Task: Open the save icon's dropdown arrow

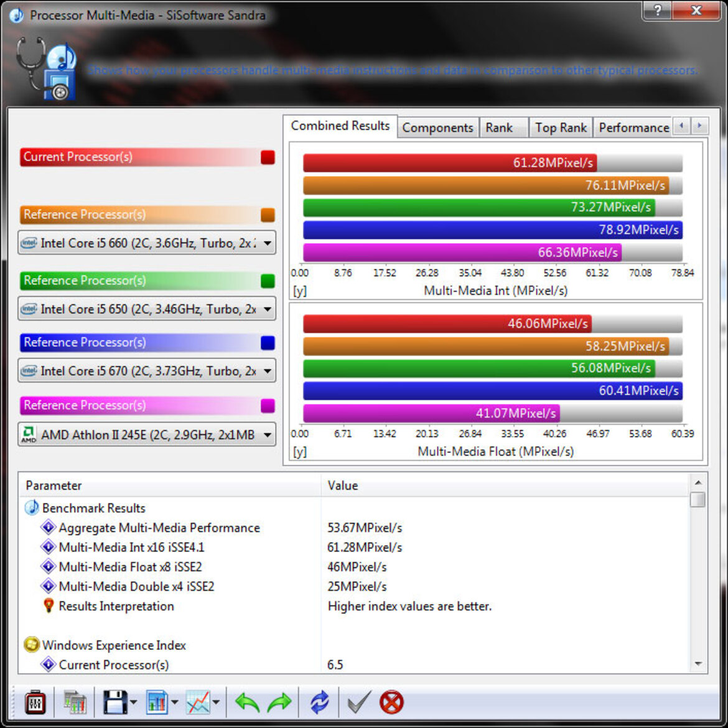Action: (134, 702)
